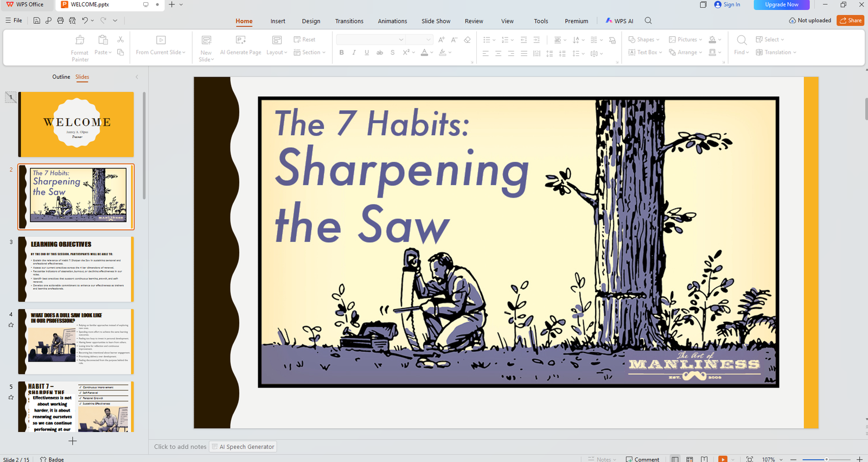Click AI Generate Page

[241, 45]
